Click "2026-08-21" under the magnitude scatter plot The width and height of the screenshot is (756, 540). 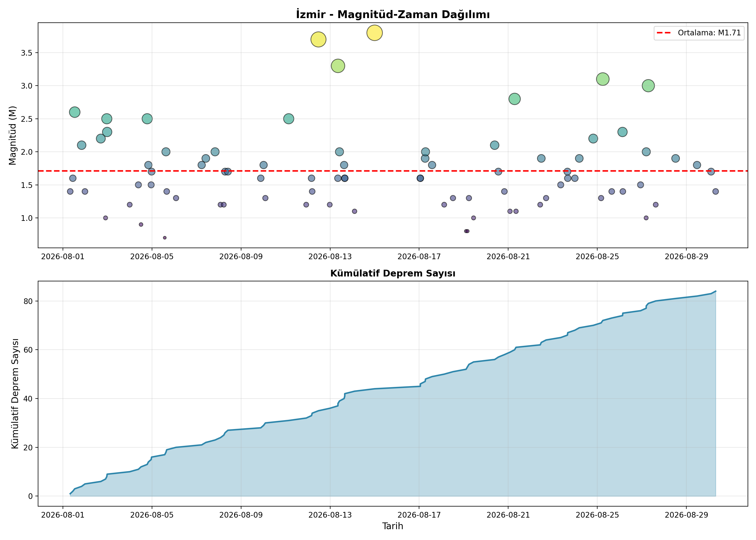coord(508,257)
